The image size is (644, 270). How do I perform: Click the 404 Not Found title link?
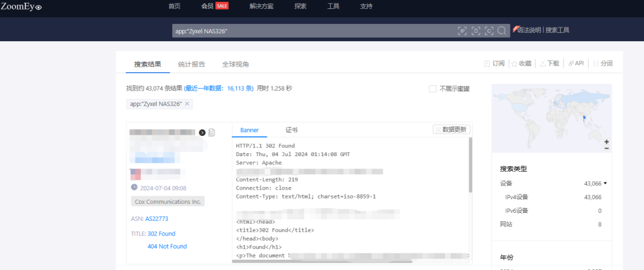coord(167,247)
